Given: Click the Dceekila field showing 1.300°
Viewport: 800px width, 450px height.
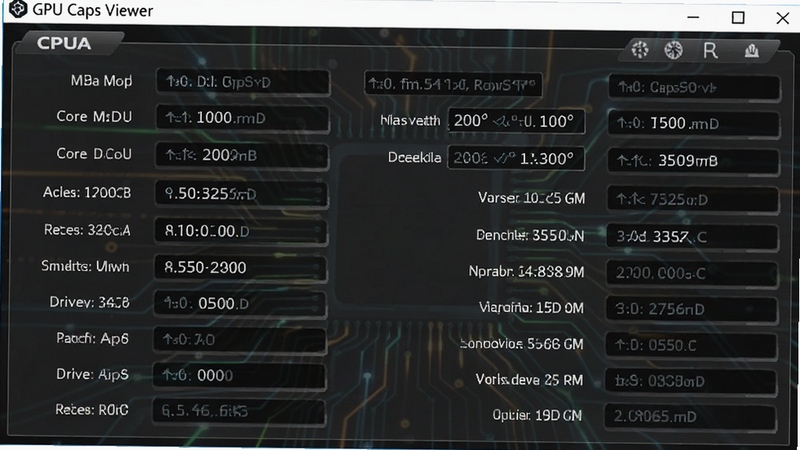Looking at the screenshot, I should pos(516,159).
